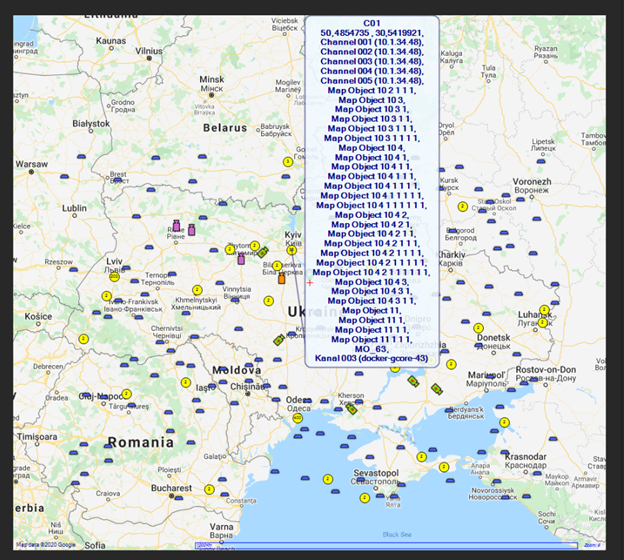This screenshot has height=560, width=624.
Task: Click the pink marker above the Rivne label
Action: pyautogui.click(x=176, y=225)
